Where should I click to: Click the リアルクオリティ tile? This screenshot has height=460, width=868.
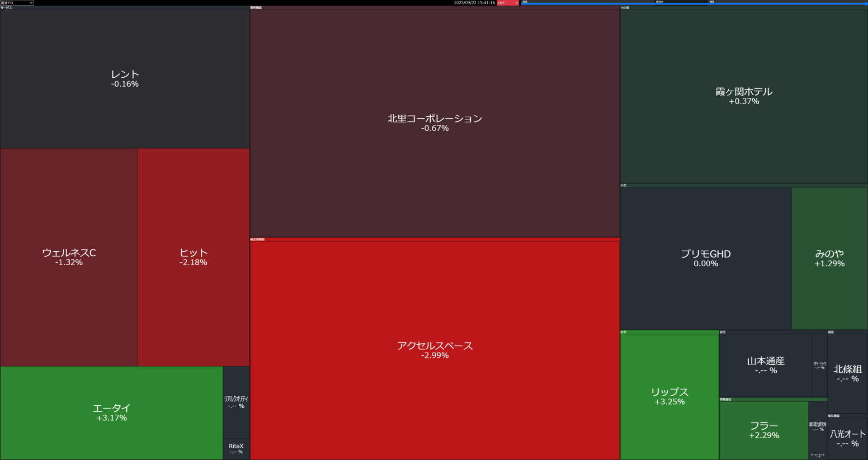[x=236, y=402]
